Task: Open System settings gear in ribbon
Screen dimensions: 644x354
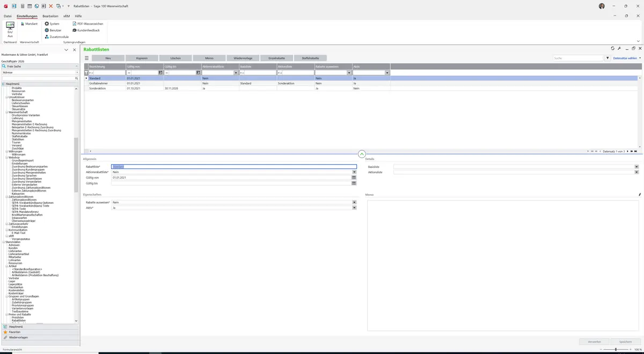Action: pyautogui.click(x=52, y=24)
